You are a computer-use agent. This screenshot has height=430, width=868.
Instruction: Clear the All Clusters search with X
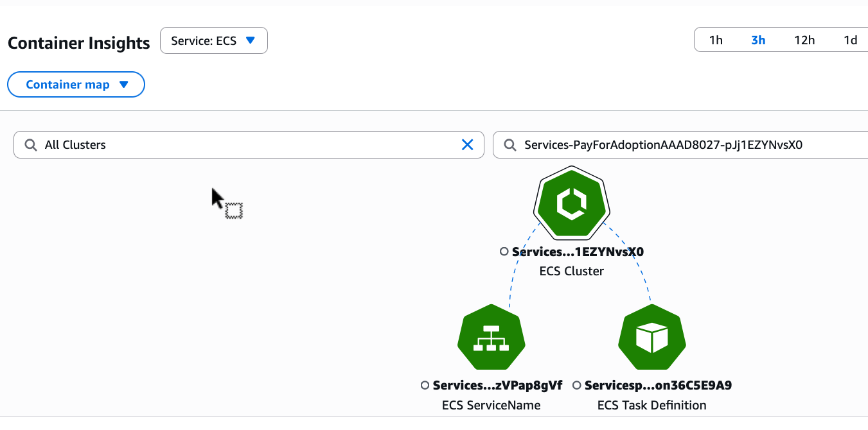pos(467,145)
